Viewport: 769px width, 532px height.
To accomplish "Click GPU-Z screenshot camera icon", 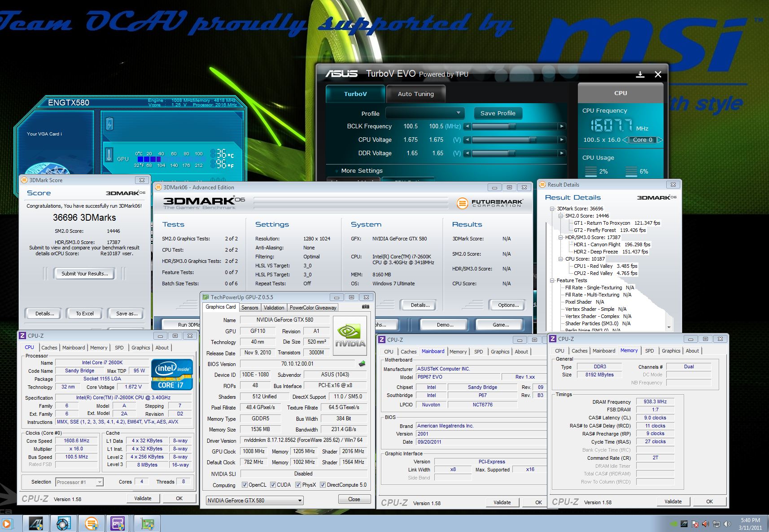I will click(x=366, y=307).
